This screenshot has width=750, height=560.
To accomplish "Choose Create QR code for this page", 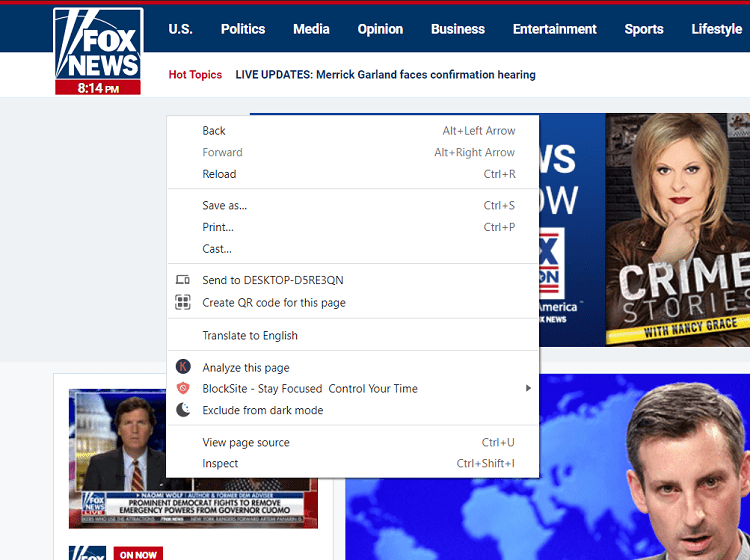I will (x=353, y=302).
